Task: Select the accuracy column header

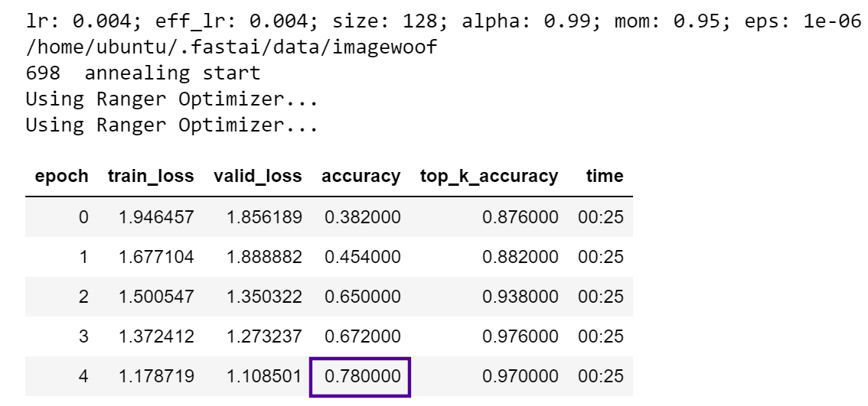Action: coord(361,176)
